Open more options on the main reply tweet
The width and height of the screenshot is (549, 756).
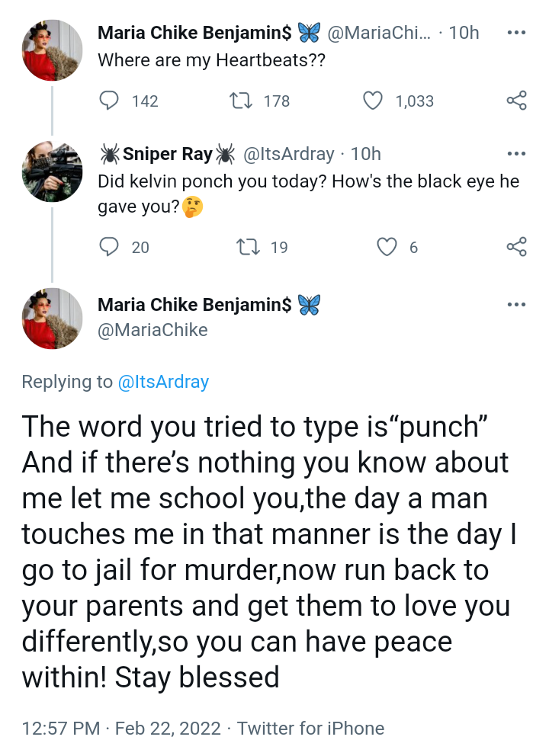click(516, 306)
